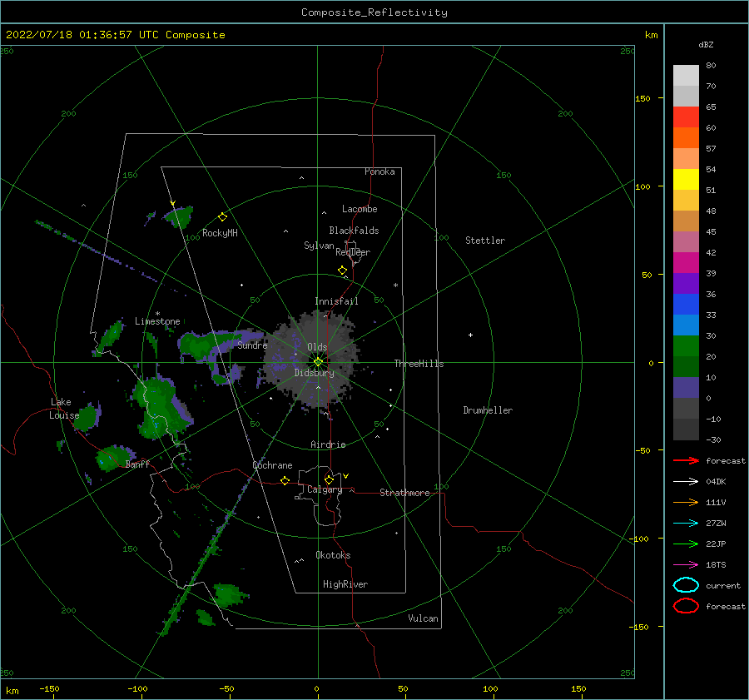This screenshot has height=700, width=749.
Task: Click the green 20-30 dBZ color swatch
Action: point(686,345)
